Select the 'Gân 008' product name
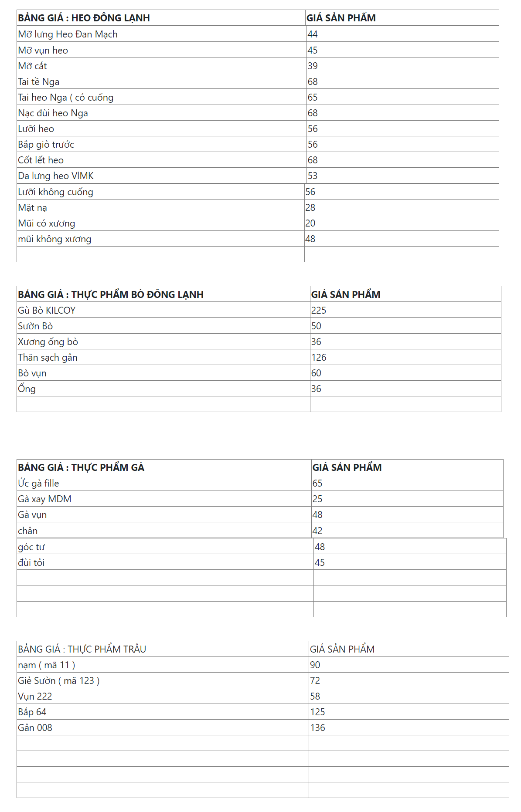This screenshot has height=812, width=521. pyautogui.click(x=35, y=728)
